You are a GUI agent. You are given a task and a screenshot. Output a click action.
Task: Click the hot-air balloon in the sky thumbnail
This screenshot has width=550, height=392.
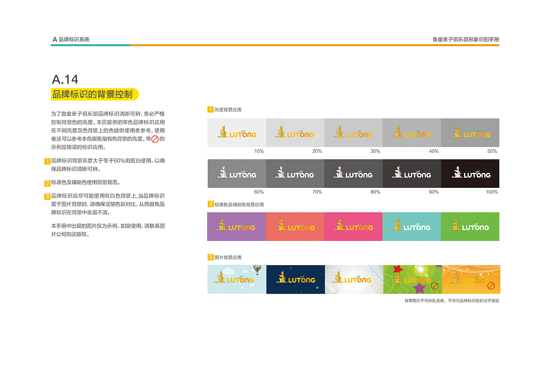point(257,269)
